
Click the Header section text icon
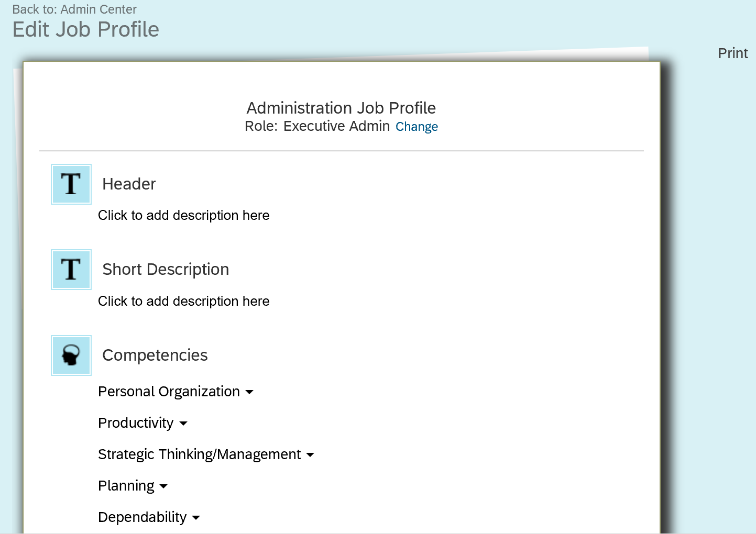[x=71, y=184]
